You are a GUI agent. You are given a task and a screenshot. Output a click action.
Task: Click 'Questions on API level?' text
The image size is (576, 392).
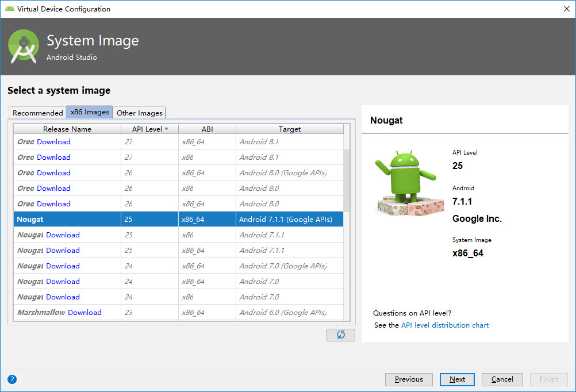(412, 313)
